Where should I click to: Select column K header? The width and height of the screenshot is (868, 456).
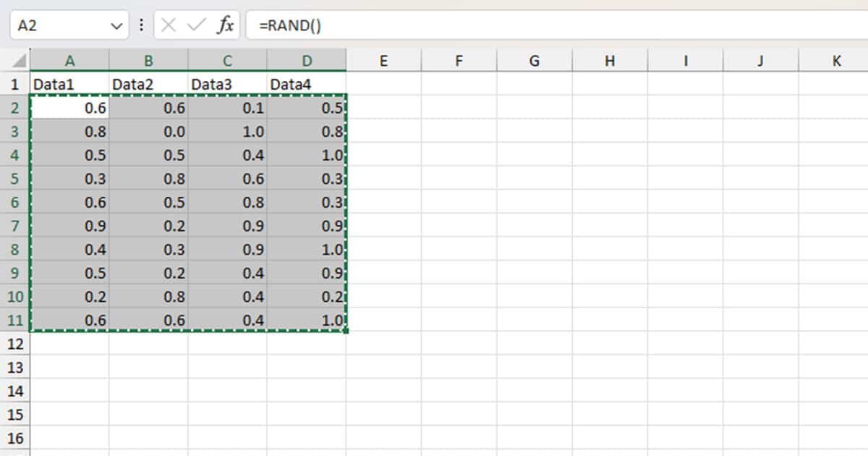(x=835, y=61)
